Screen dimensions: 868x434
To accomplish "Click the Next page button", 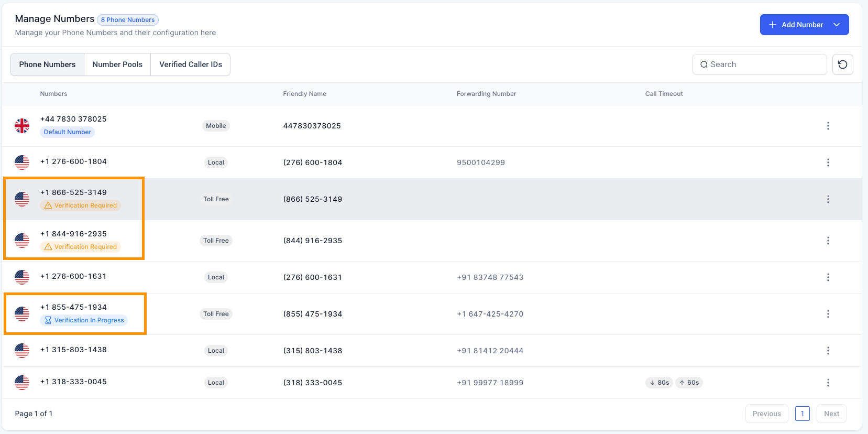I will coord(831,414).
